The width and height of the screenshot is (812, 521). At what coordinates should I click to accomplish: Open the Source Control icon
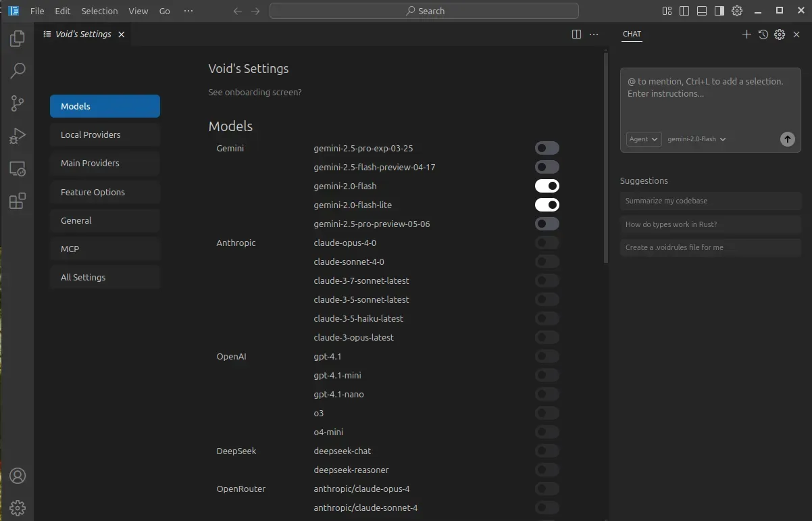pyautogui.click(x=17, y=103)
